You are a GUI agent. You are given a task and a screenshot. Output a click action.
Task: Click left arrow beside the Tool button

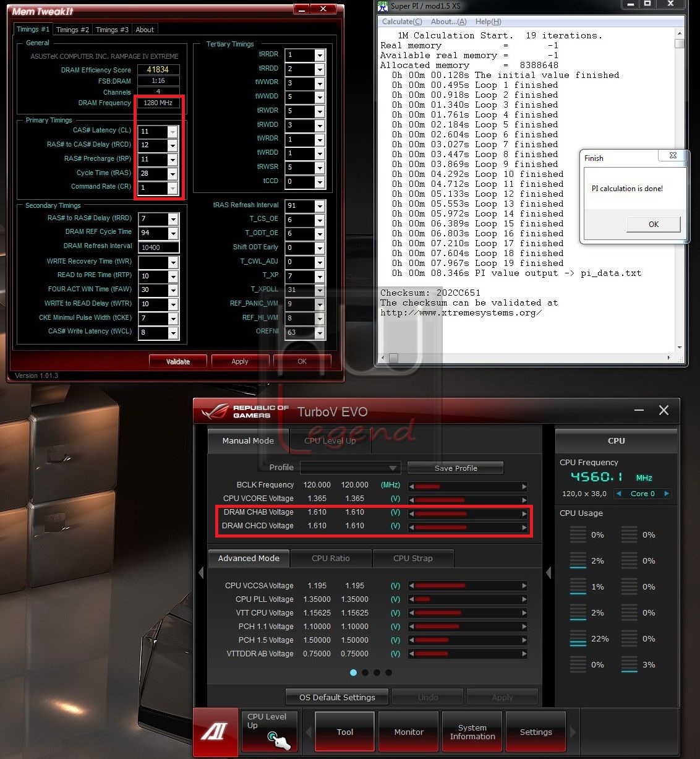pos(308,732)
